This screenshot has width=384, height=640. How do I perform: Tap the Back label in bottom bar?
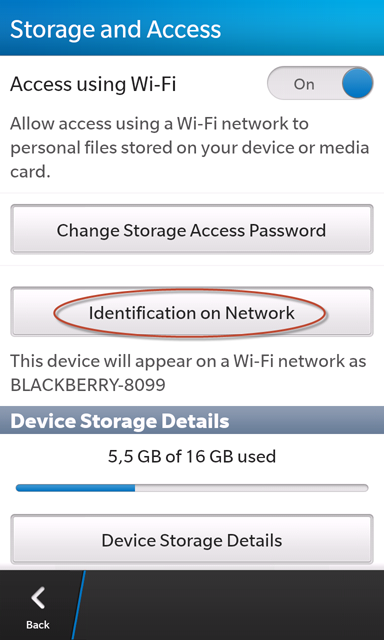(x=38, y=624)
